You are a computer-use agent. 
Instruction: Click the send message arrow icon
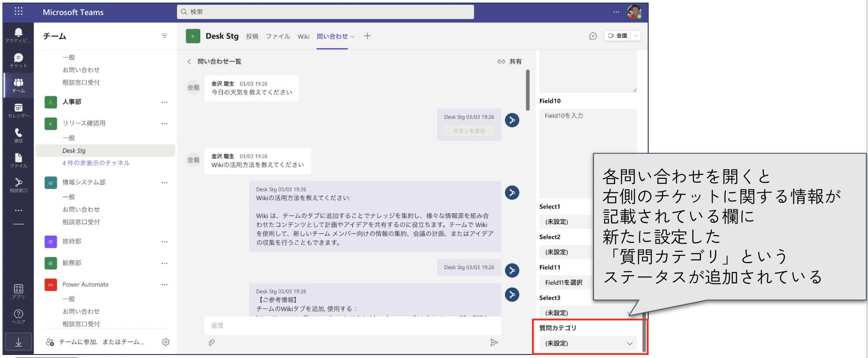494,342
